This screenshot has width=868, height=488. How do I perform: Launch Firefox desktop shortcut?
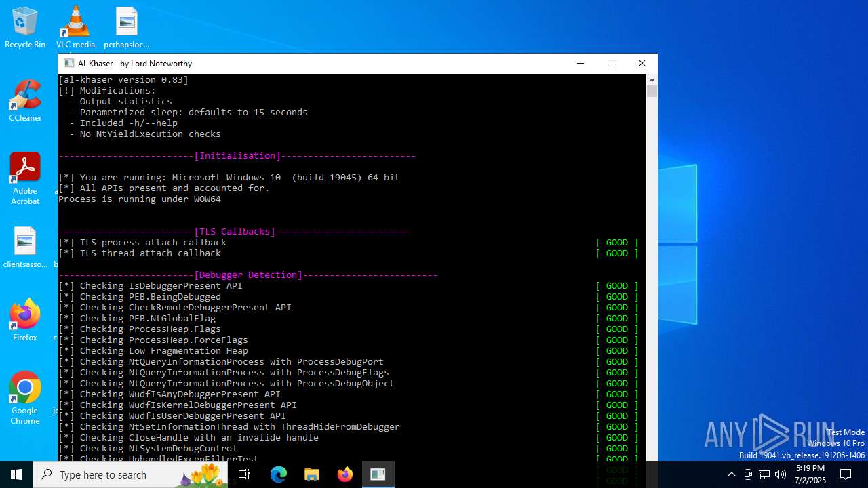25,320
